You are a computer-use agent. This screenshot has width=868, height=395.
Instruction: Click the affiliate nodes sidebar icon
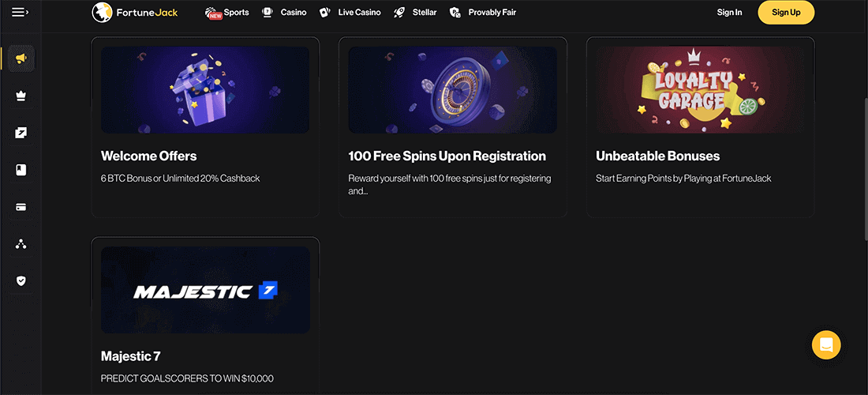(21, 244)
